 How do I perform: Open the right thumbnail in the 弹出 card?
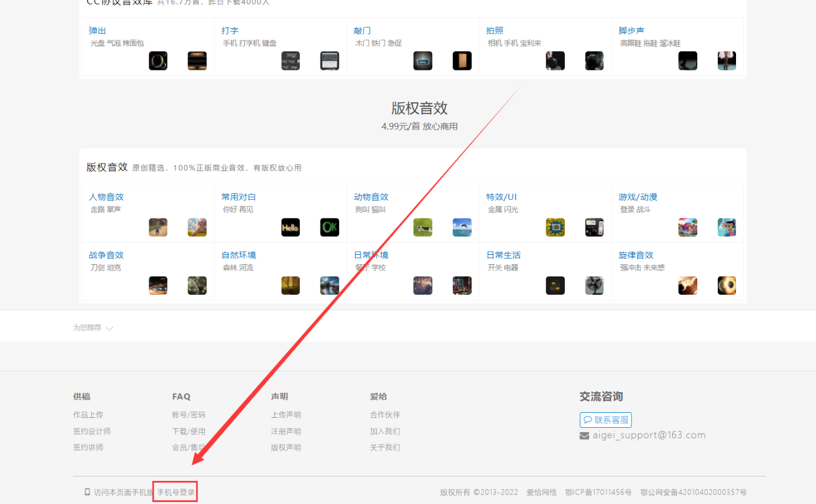[x=197, y=61]
